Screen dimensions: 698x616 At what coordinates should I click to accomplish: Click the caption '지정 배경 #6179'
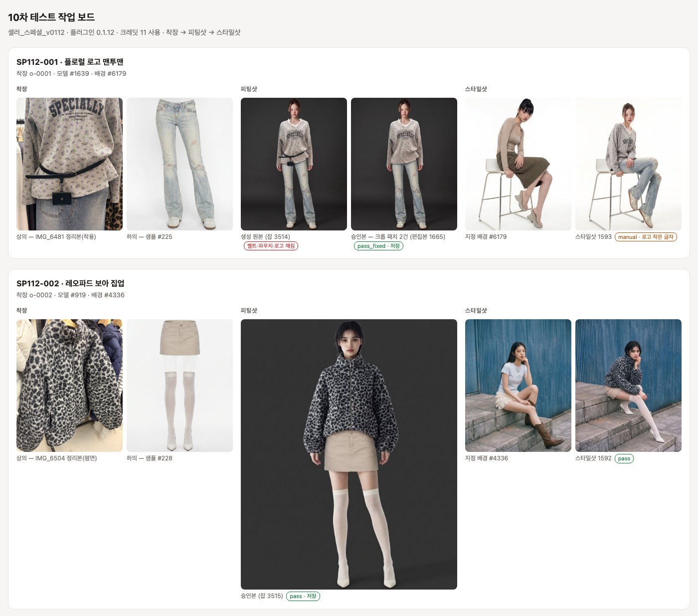[x=486, y=237]
